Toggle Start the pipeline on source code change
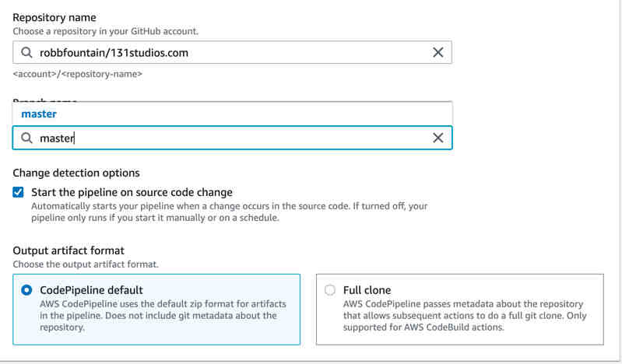The height and width of the screenshot is (364, 622). click(x=19, y=192)
